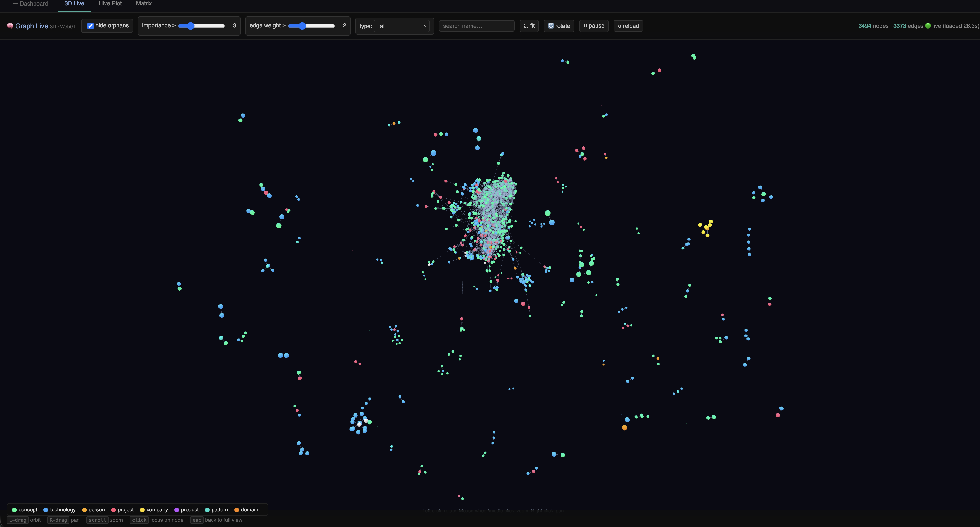Adjust the edge weight threshold slider

(x=312, y=26)
